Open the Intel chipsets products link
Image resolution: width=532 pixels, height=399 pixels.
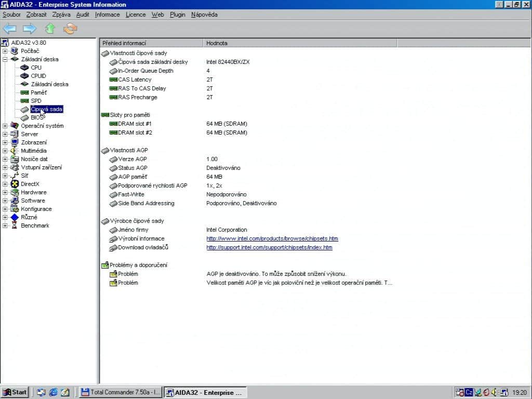pyautogui.click(x=272, y=238)
